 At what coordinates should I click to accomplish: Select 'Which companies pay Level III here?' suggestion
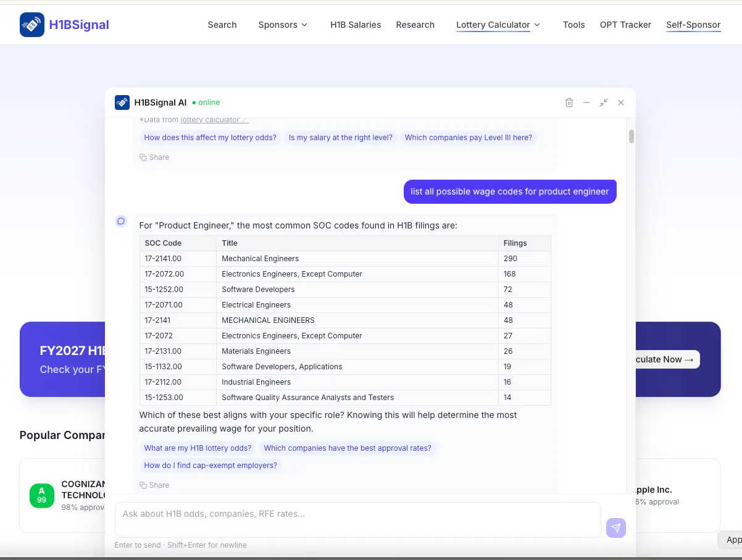(x=469, y=138)
